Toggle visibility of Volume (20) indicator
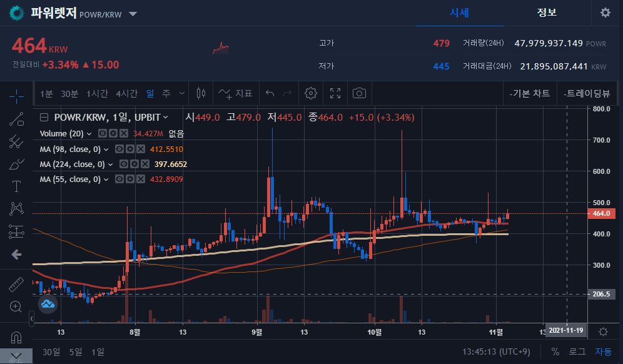The image size is (623, 364). pyautogui.click(x=103, y=133)
